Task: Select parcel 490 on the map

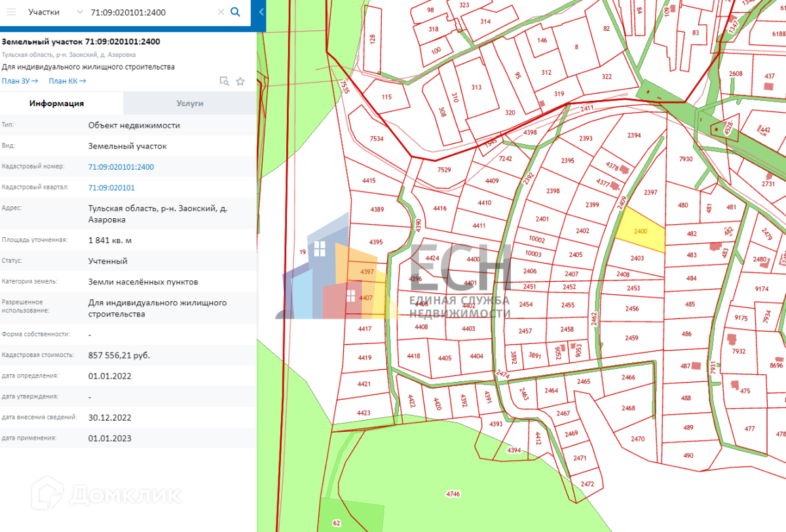Action: pos(688,455)
